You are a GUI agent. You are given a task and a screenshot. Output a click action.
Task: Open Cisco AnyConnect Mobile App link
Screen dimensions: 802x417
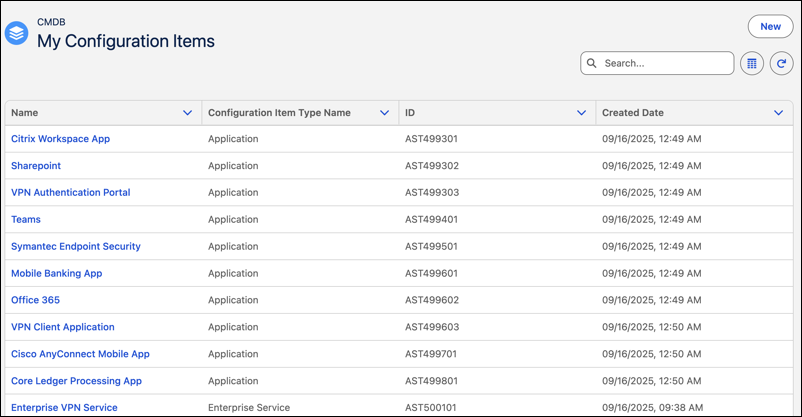[x=80, y=354]
